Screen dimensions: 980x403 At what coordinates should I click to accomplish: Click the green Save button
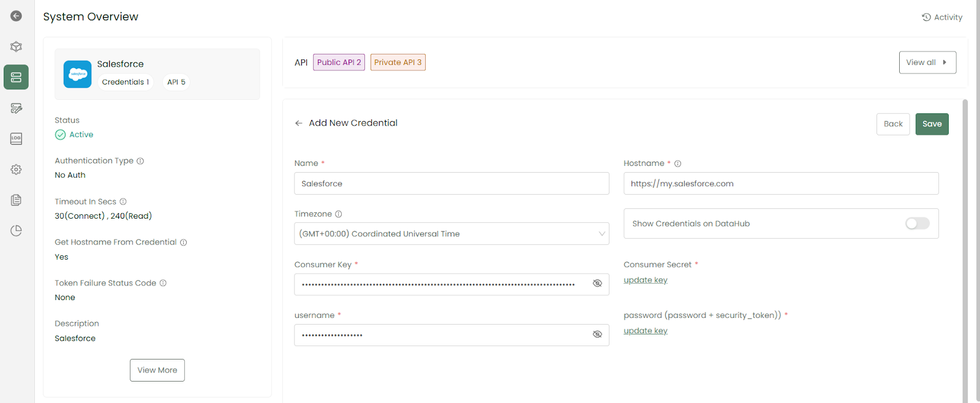point(932,124)
